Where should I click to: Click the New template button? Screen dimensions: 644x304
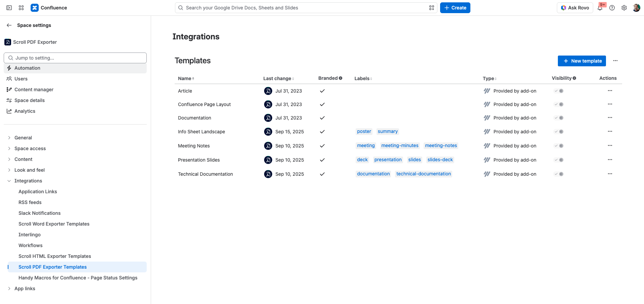(582, 61)
